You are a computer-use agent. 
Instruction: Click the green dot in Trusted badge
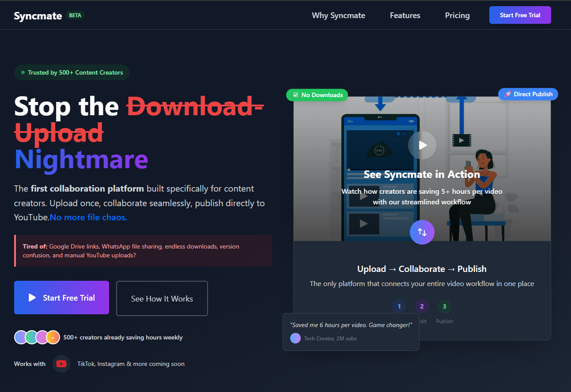point(23,72)
